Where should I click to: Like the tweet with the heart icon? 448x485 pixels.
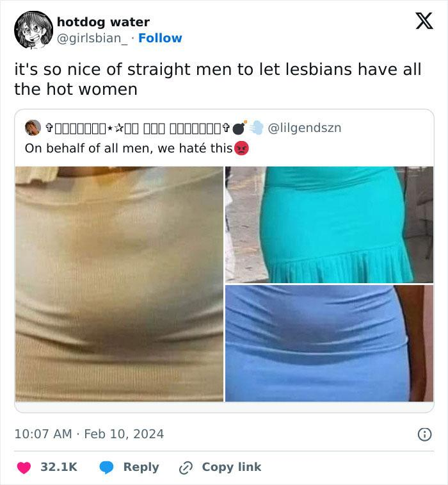pos(24,467)
